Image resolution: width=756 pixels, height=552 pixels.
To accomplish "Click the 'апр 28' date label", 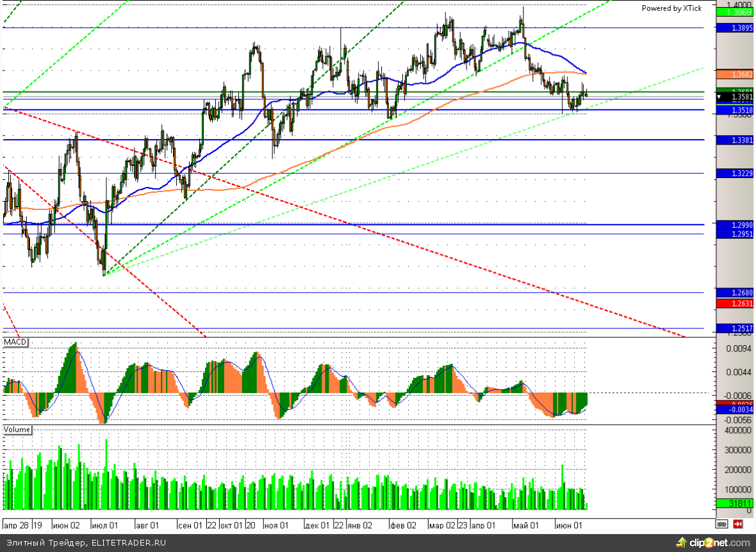I will 16,525.
